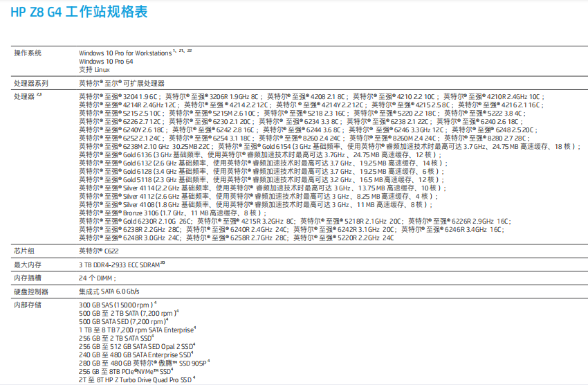Click the row label '芯片组'
Screen dimensions: 588x385
pyautogui.click(x=24, y=251)
